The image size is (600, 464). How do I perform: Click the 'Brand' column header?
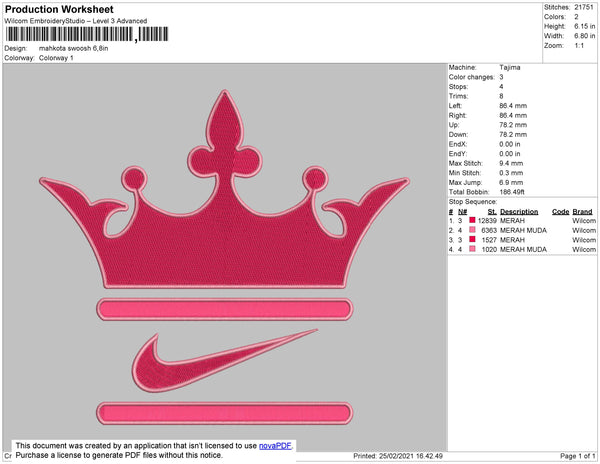pos(582,212)
